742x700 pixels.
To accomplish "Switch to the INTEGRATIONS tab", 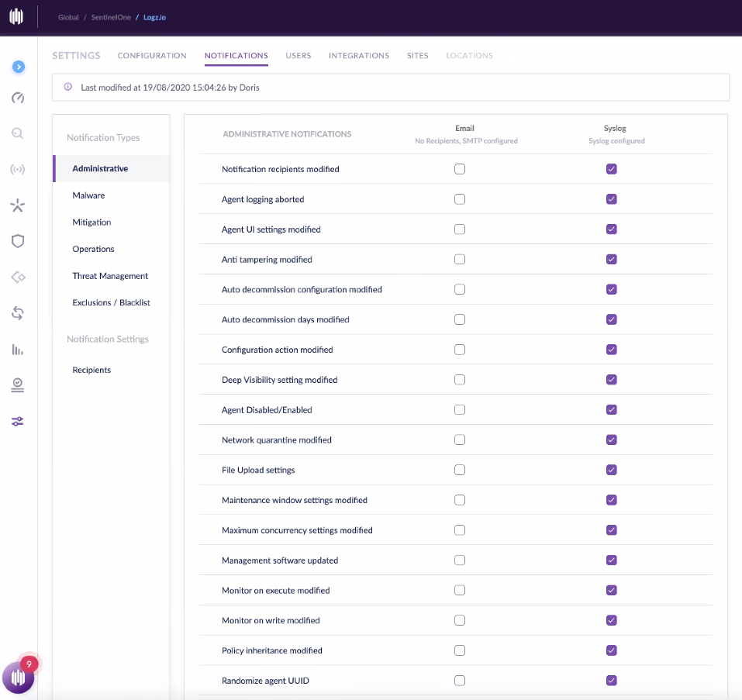I will click(359, 55).
